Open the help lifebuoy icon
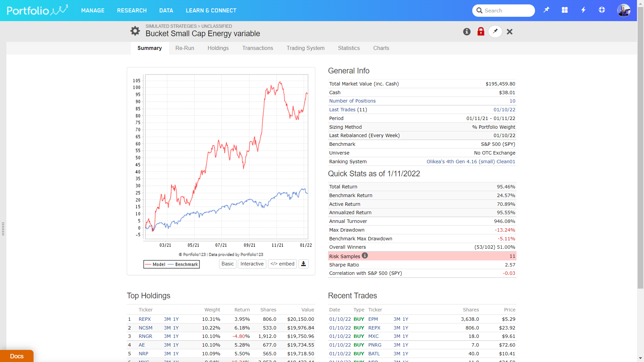 (x=602, y=10)
